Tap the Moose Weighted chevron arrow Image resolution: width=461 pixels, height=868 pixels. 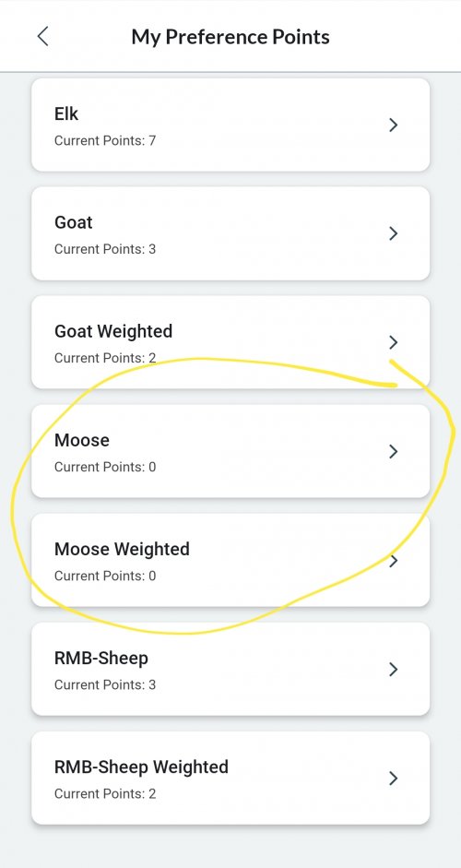click(394, 561)
